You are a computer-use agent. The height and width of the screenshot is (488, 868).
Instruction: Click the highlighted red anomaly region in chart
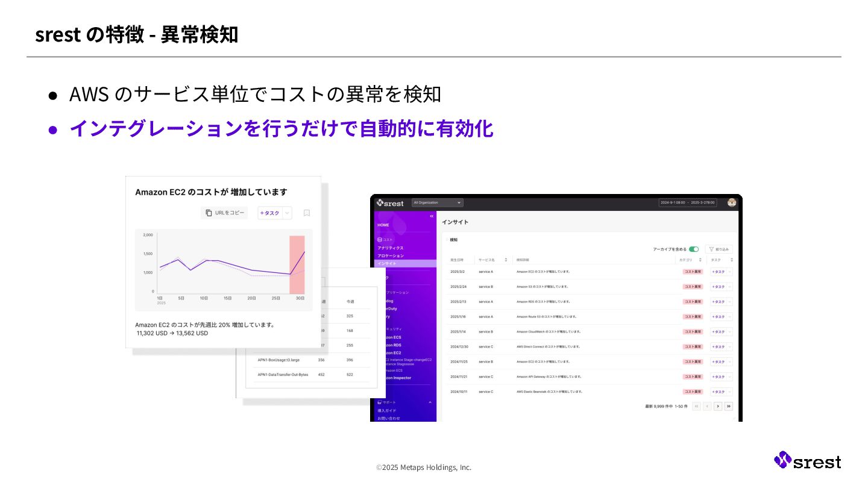click(297, 264)
